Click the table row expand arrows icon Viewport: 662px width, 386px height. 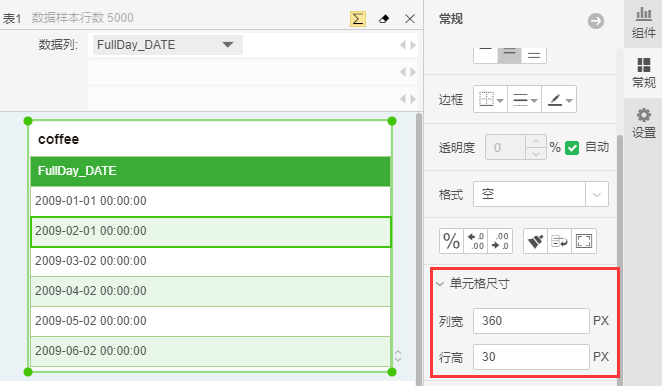pos(398,356)
